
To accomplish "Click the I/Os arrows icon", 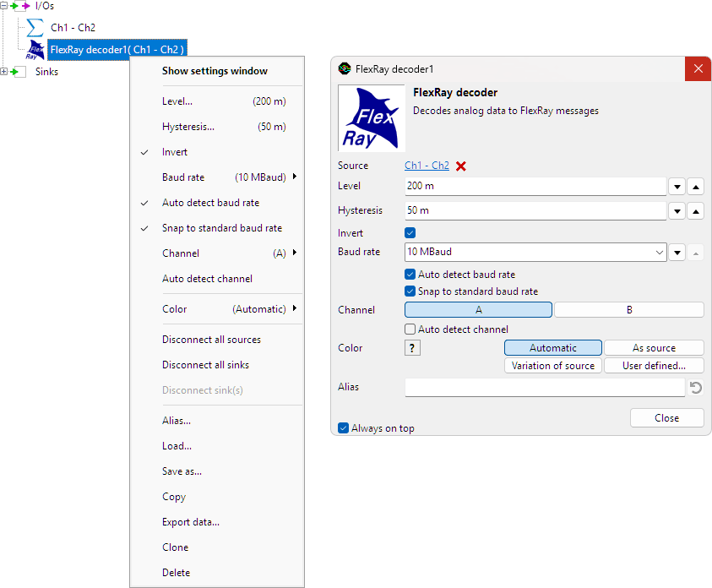I will pos(20,6).
